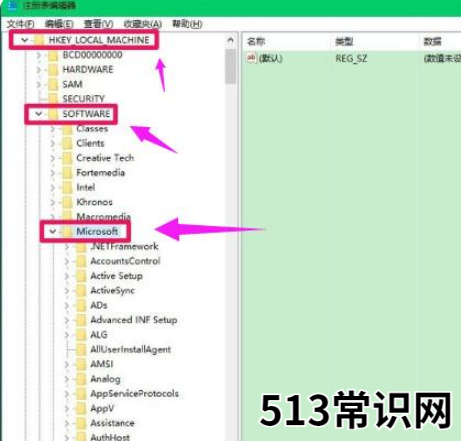Open the 查看(V) menu
The height and width of the screenshot is (441, 461).
(x=98, y=24)
